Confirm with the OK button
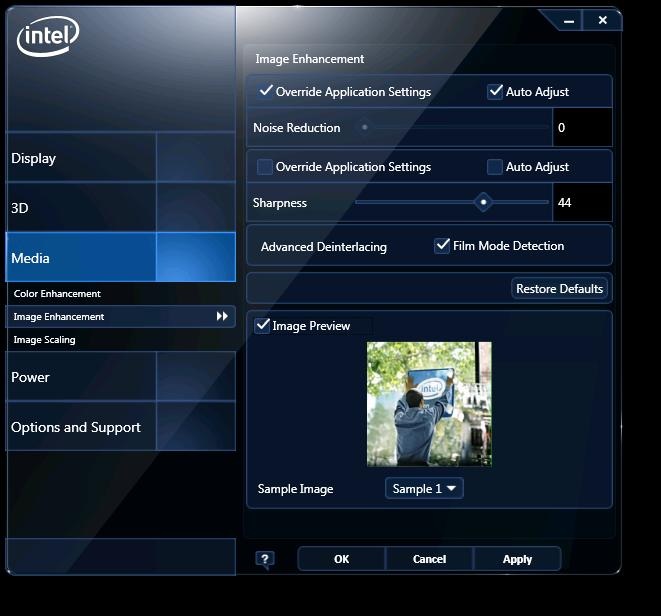This screenshot has width=661, height=616. [x=341, y=559]
